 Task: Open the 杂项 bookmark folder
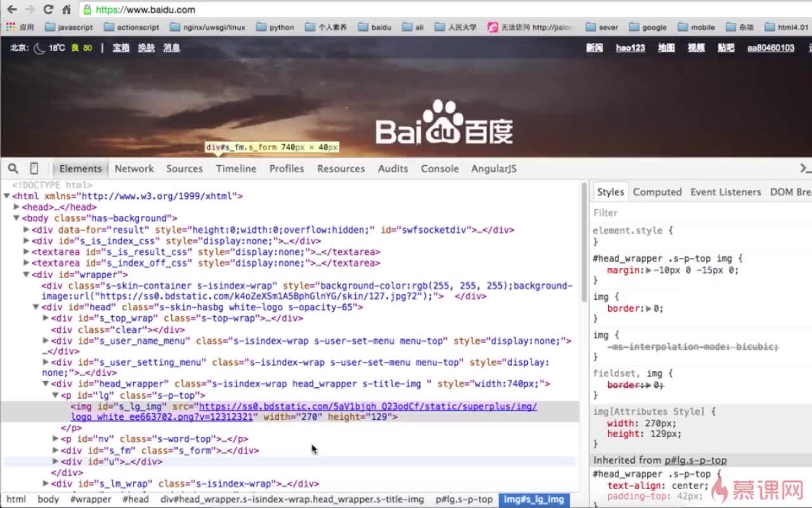pyautogui.click(x=740, y=27)
